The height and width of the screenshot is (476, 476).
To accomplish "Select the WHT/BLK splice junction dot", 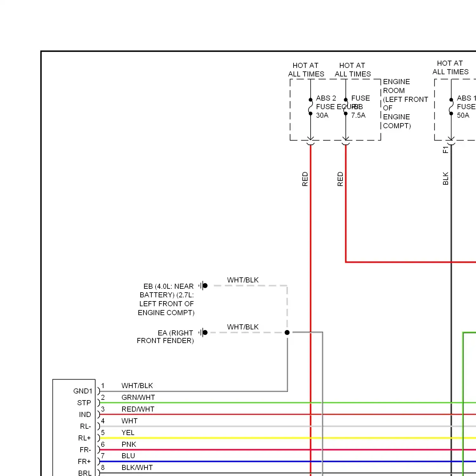I will tap(287, 333).
